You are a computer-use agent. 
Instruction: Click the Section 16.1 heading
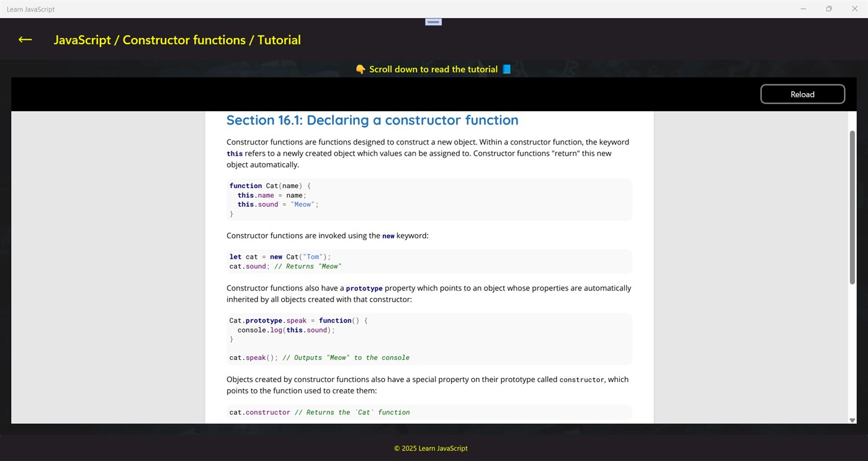(x=372, y=120)
